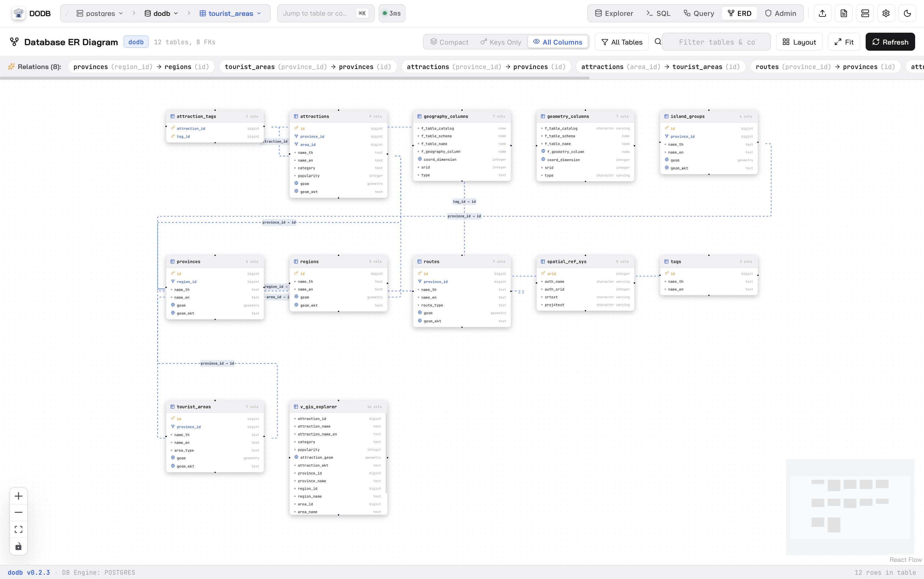Click the popularity column in the attractions node
The width and height of the screenshot is (924, 579).
point(338,176)
